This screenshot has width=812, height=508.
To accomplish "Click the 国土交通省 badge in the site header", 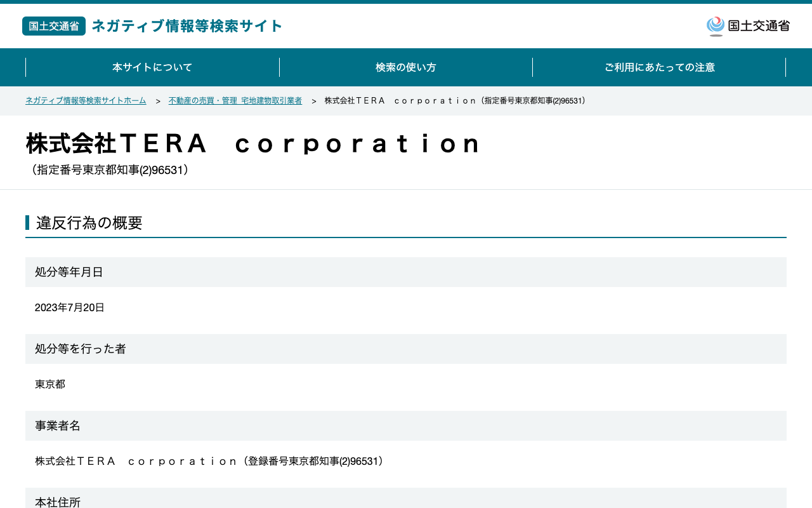I will pos(54,26).
